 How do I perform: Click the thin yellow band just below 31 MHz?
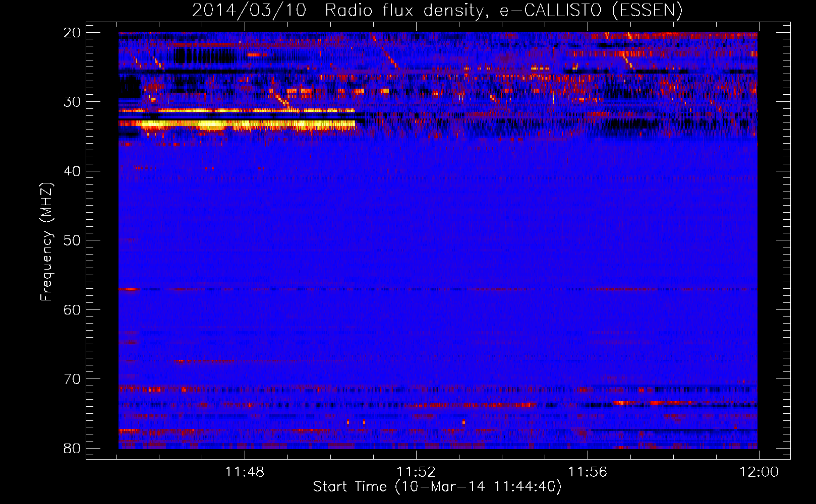[237, 110]
